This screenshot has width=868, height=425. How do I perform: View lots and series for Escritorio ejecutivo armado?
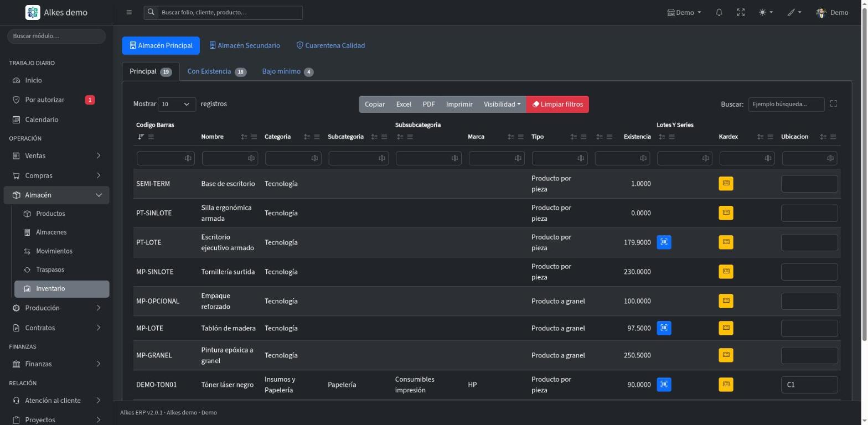(664, 242)
